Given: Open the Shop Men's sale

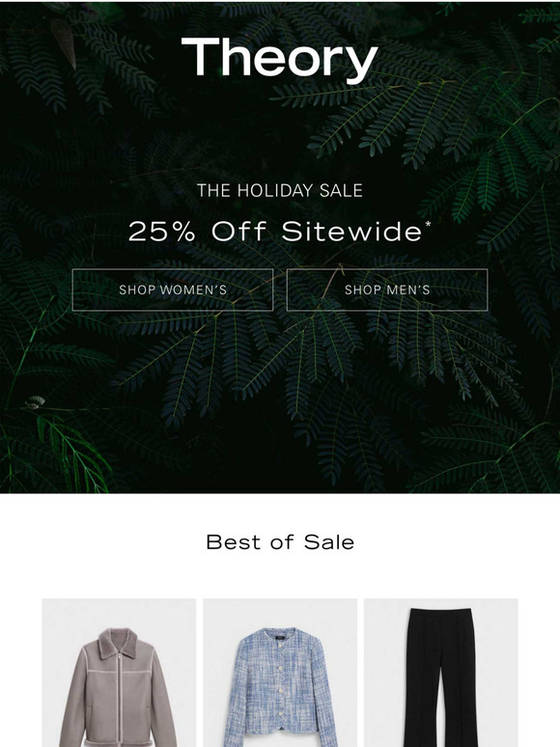Looking at the screenshot, I should tap(387, 290).
